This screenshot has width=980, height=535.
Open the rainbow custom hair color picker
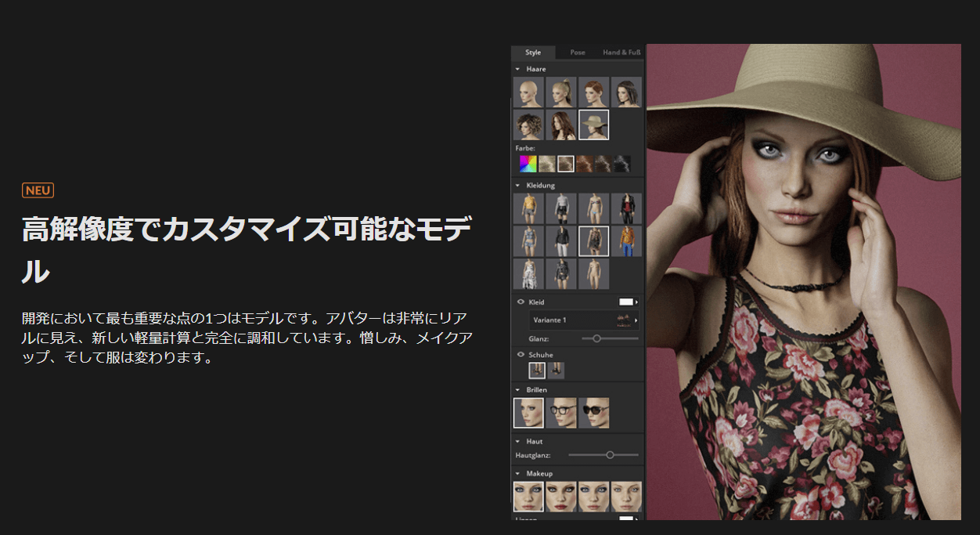pyautogui.click(x=528, y=164)
